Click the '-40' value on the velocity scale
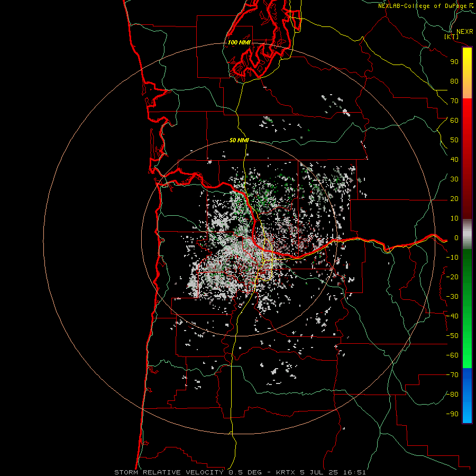476x476 pixels. 452,316
